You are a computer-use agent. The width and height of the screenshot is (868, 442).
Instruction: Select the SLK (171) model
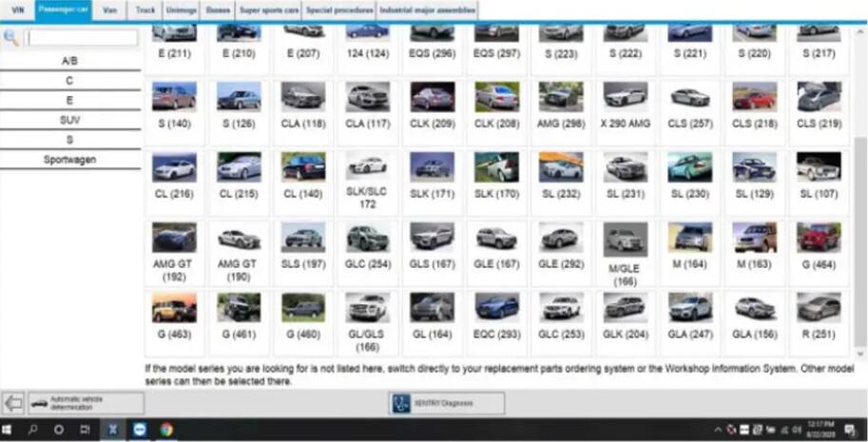[x=433, y=182]
